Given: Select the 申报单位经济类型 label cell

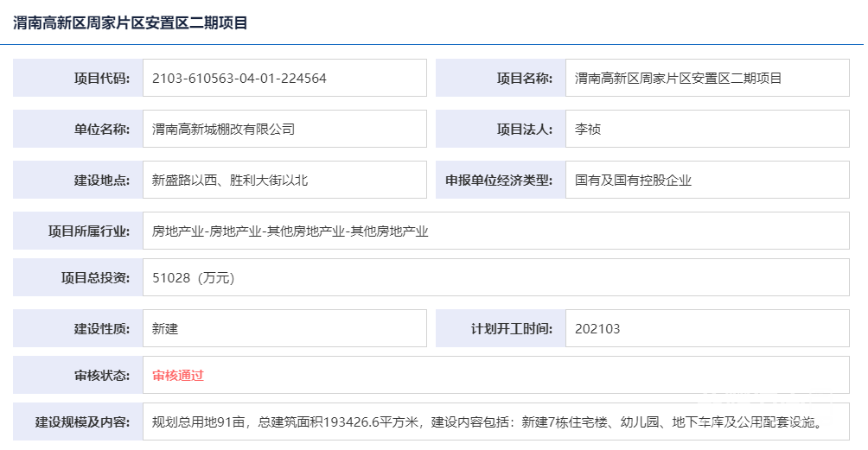Looking at the screenshot, I should click(x=501, y=181).
